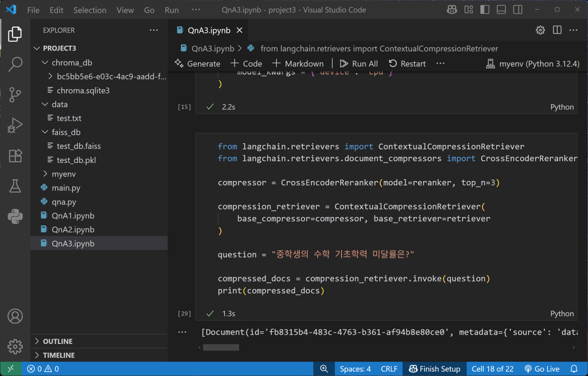Screen dimensions: 588x376
Task: Open the Selection menu
Action: point(90,10)
